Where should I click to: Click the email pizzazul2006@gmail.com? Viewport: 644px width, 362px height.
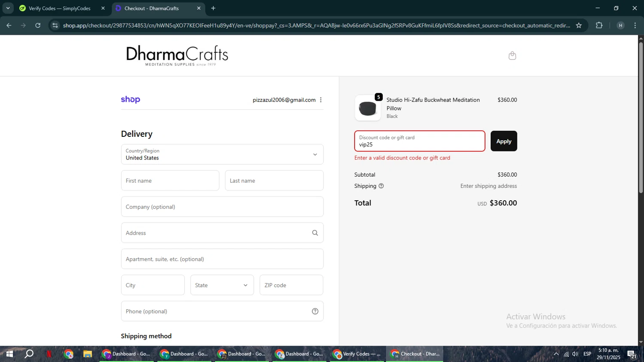(284, 100)
